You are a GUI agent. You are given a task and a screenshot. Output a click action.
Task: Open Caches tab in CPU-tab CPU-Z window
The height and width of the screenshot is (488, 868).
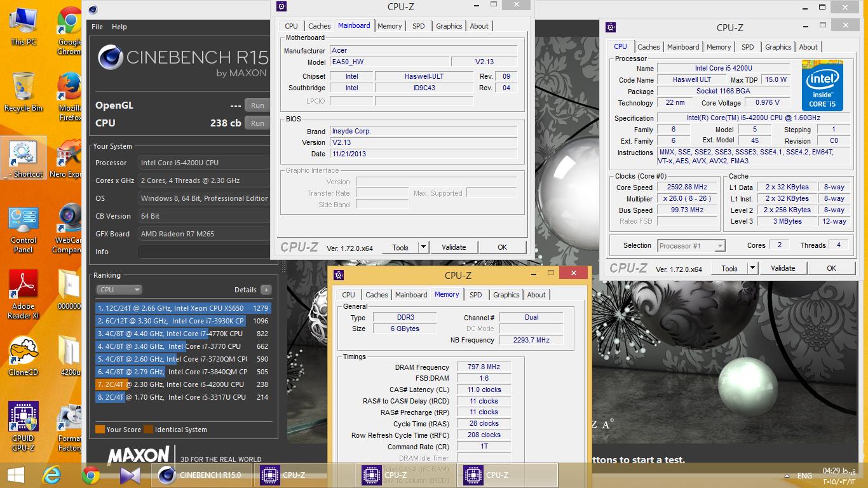tap(648, 47)
